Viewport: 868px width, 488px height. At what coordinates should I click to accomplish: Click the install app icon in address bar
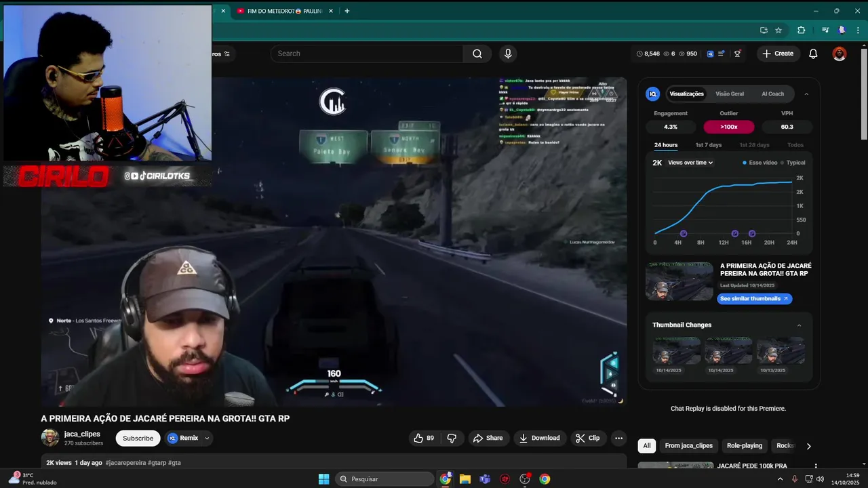[764, 30]
